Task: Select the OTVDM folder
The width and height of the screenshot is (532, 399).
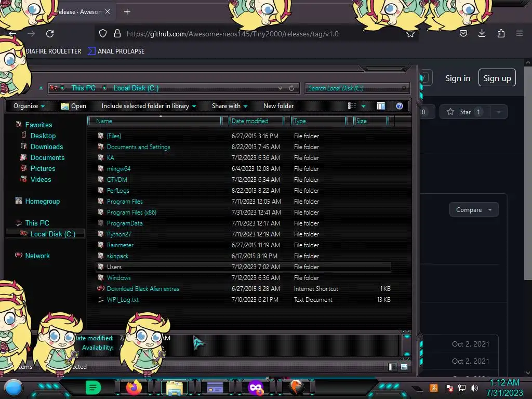Action: [x=117, y=179]
